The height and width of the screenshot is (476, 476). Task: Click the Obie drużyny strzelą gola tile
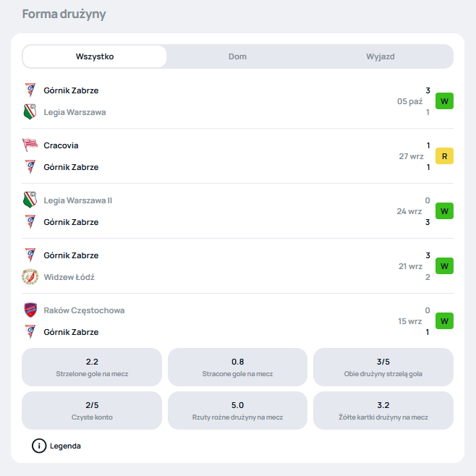(383, 367)
